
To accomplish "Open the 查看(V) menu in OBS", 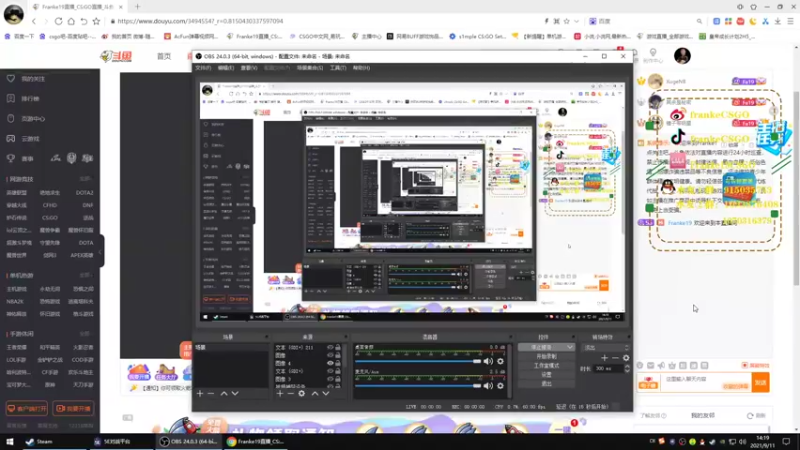I will (248, 68).
